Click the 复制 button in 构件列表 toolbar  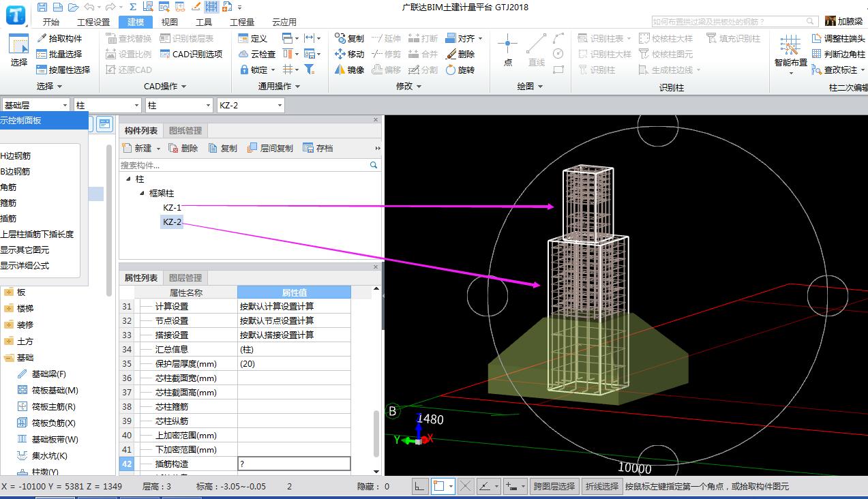(223, 148)
